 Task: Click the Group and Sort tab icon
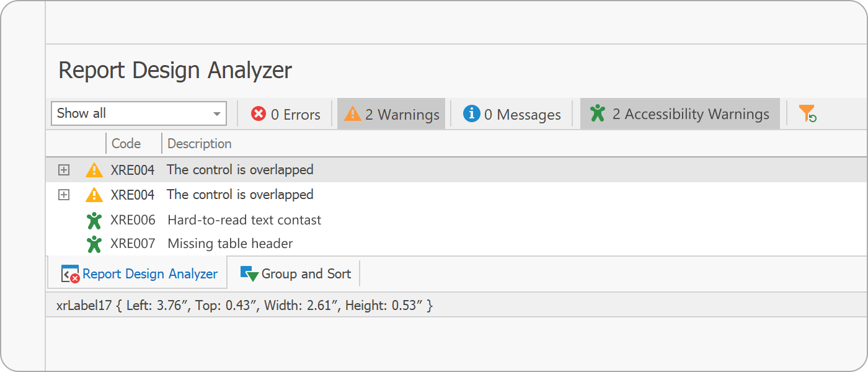pos(250,273)
